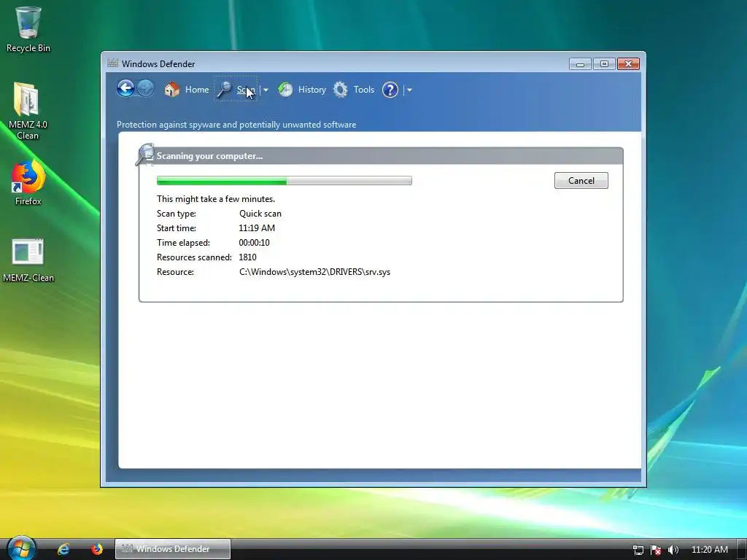
Task: Click the security alert flag tray icon
Action: [x=656, y=550]
